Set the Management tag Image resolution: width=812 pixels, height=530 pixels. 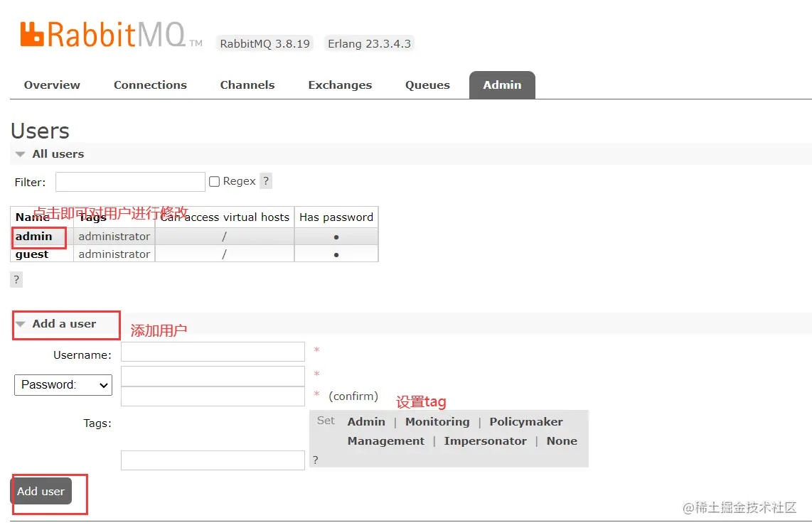pyautogui.click(x=386, y=441)
